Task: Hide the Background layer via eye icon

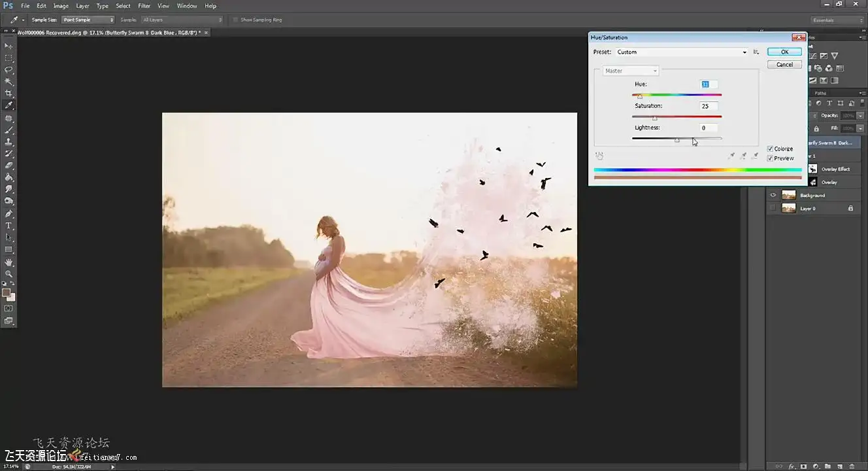Action: pyautogui.click(x=773, y=195)
